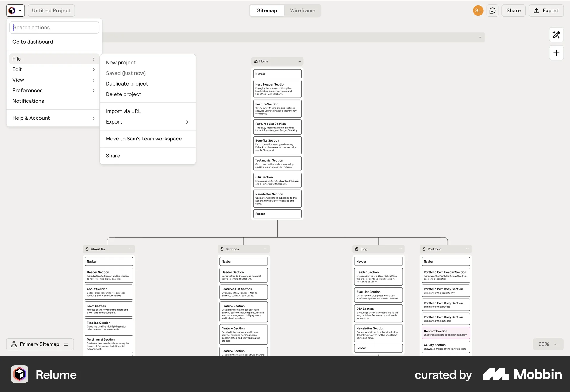Viewport: 570px width, 392px height.
Task: Click the sitemap icon in Primary Sitemap
Action: [x=14, y=344]
